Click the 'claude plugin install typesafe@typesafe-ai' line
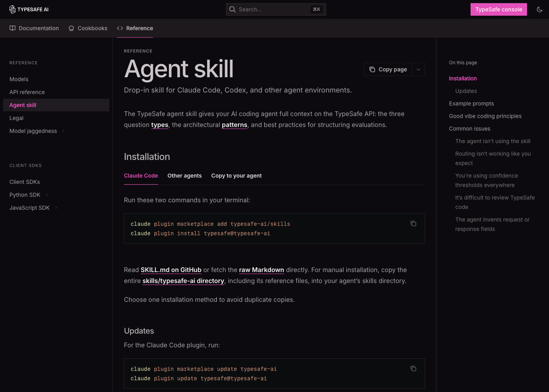The image size is (549, 392). pyautogui.click(x=200, y=233)
